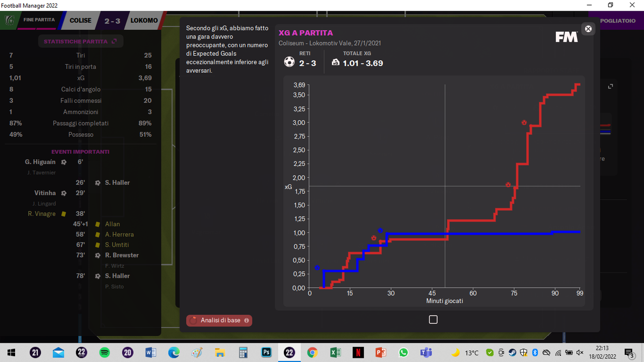Image resolution: width=644 pixels, height=362 pixels.
Task: Click the Passaggi completati stat label
Action: pos(80,123)
